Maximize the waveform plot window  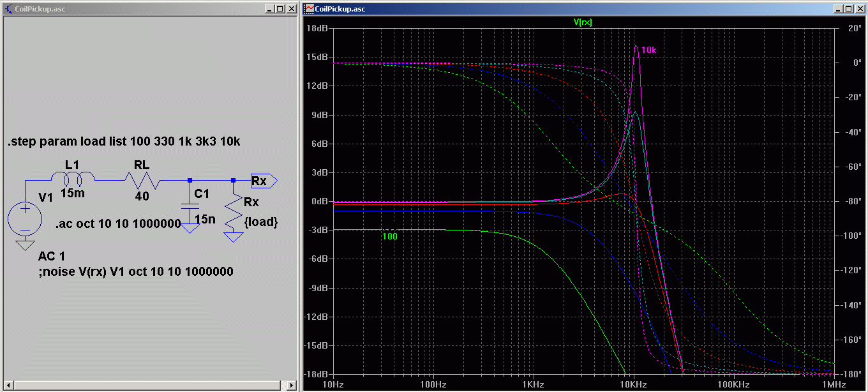pos(848,9)
